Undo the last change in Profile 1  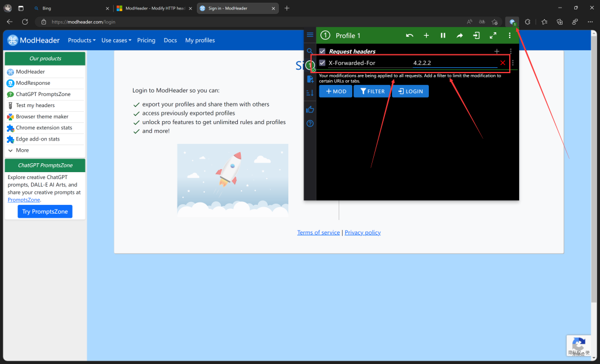click(x=410, y=36)
